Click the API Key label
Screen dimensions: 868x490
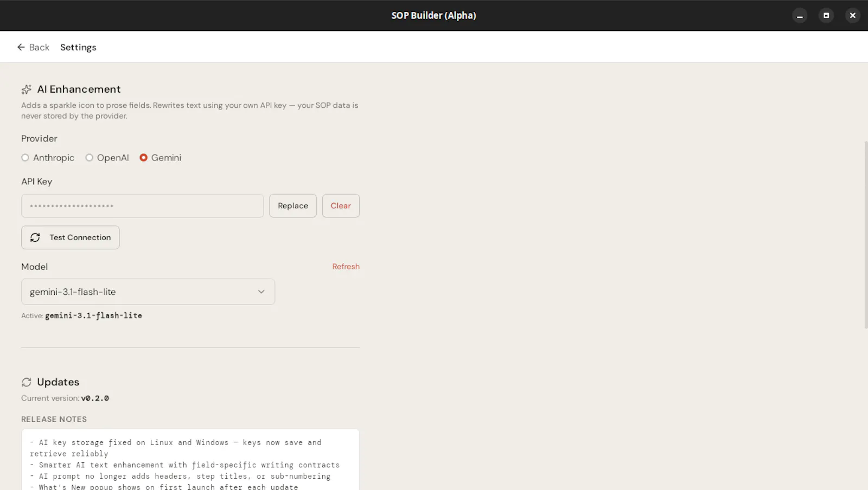point(36,182)
